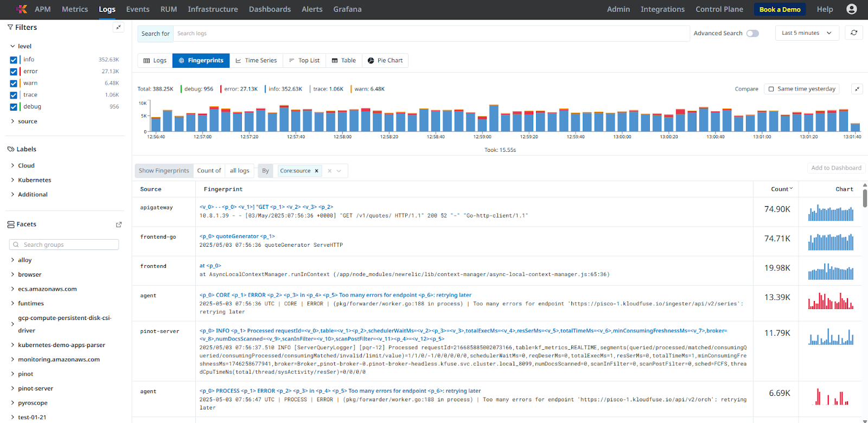Toggle the error level checkbox
868x423 pixels.
coord(14,72)
